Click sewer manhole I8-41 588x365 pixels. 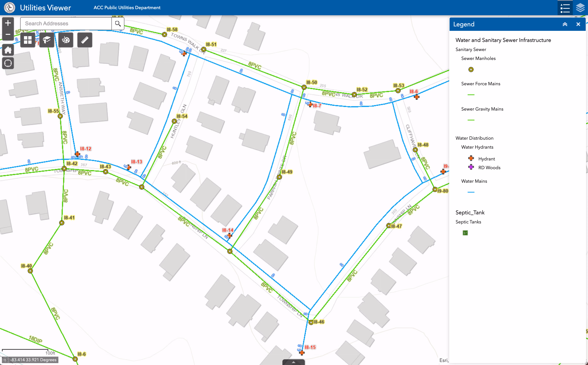point(62,223)
